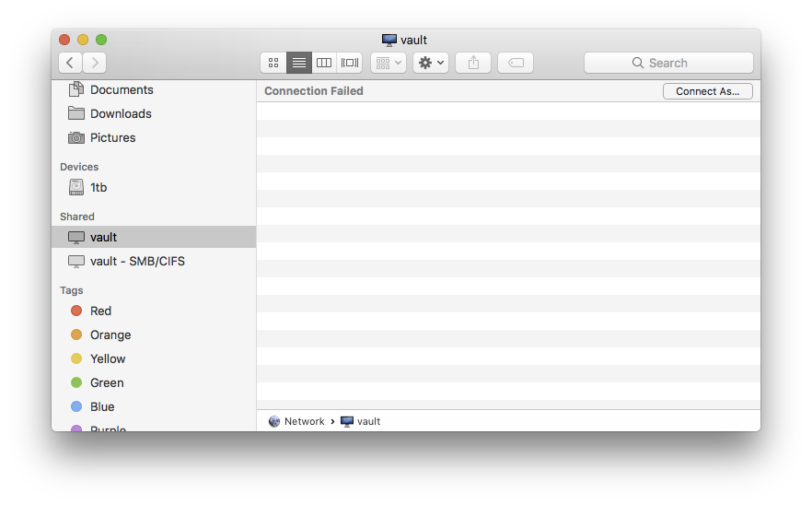Open Documents in the sidebar

tap(153, 89)
